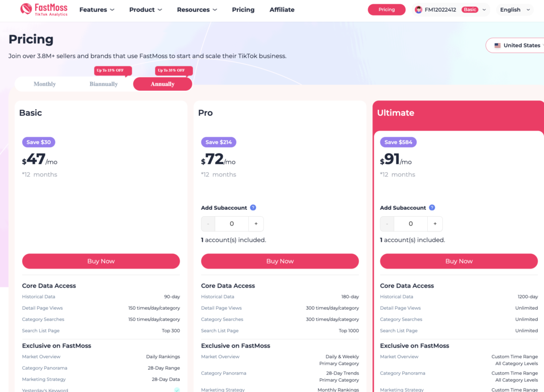Expand the Product menu

[146, 10]
